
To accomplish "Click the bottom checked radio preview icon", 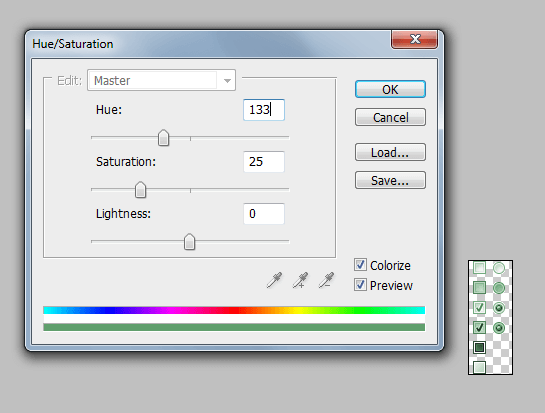I will [499, 328].
